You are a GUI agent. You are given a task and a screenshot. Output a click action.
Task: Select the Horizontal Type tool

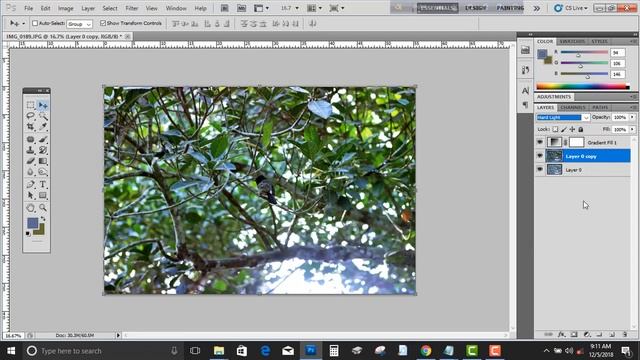point(42,184)
